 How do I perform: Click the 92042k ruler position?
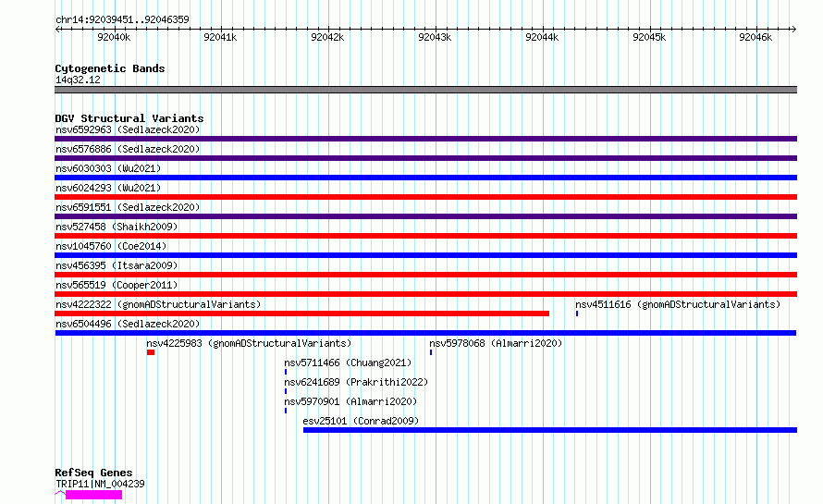(x=327, y=37)
